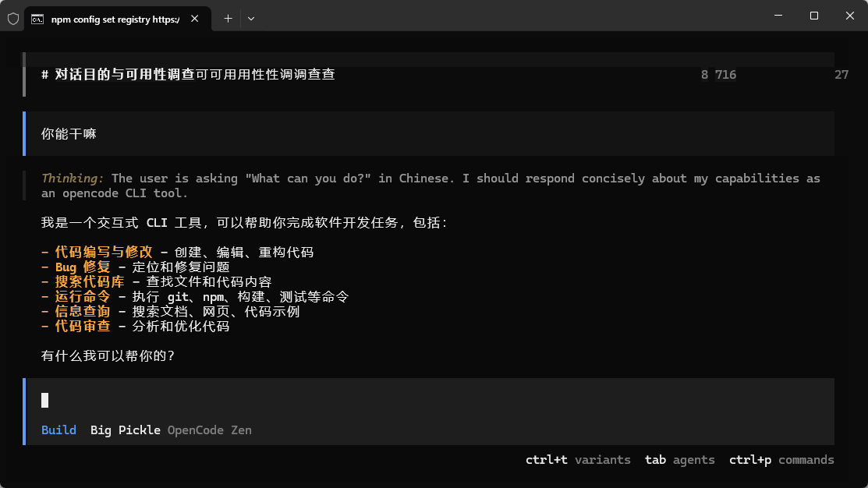Viewport: 868px width, 488px height.
Task: Click the Big Pickle model name
Action: pos(125,430)
